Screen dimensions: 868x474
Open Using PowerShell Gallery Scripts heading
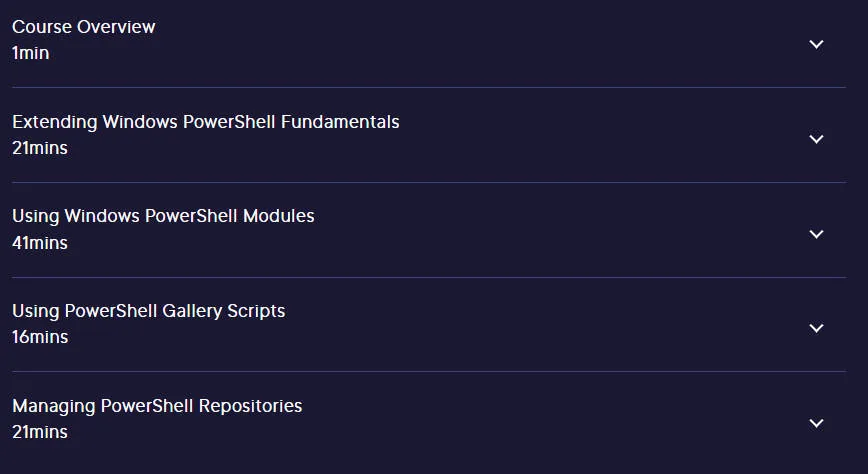pyautogui.click(x=149, y=311)
